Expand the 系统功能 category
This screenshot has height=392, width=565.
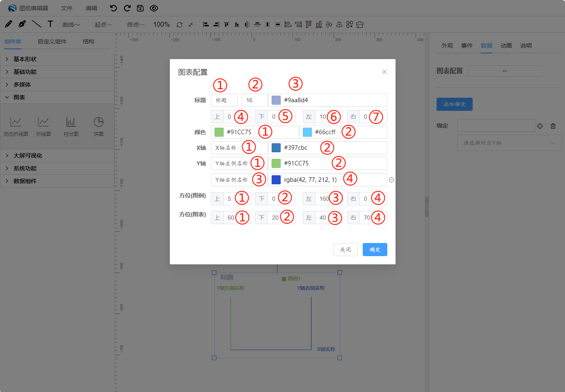click(x=57, y=168)
